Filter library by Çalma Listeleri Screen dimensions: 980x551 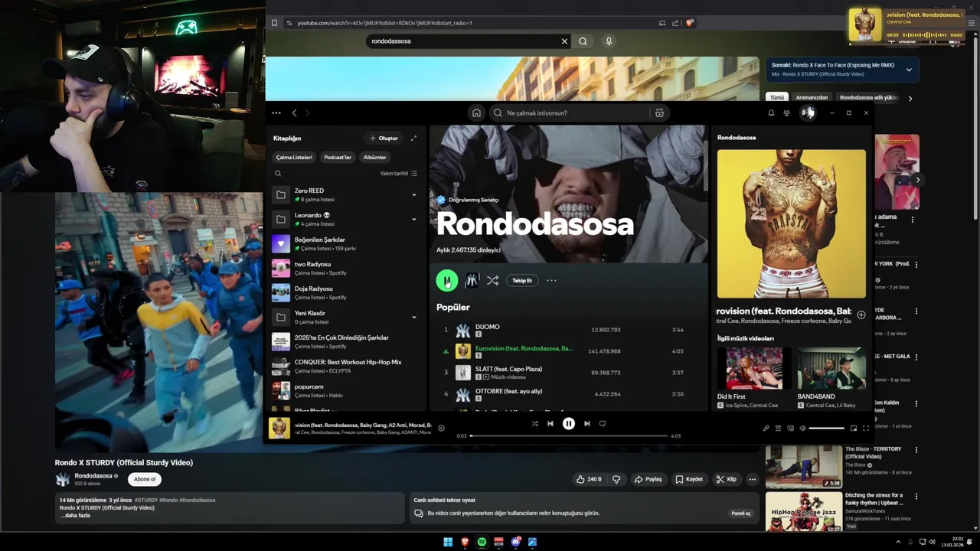tap(294, 158)
